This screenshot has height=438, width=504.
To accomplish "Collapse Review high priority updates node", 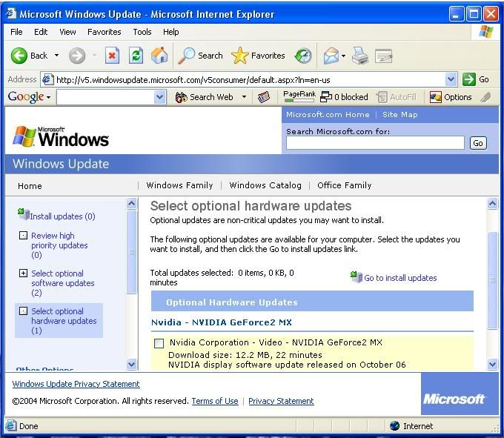I will (x=23, y=236).
